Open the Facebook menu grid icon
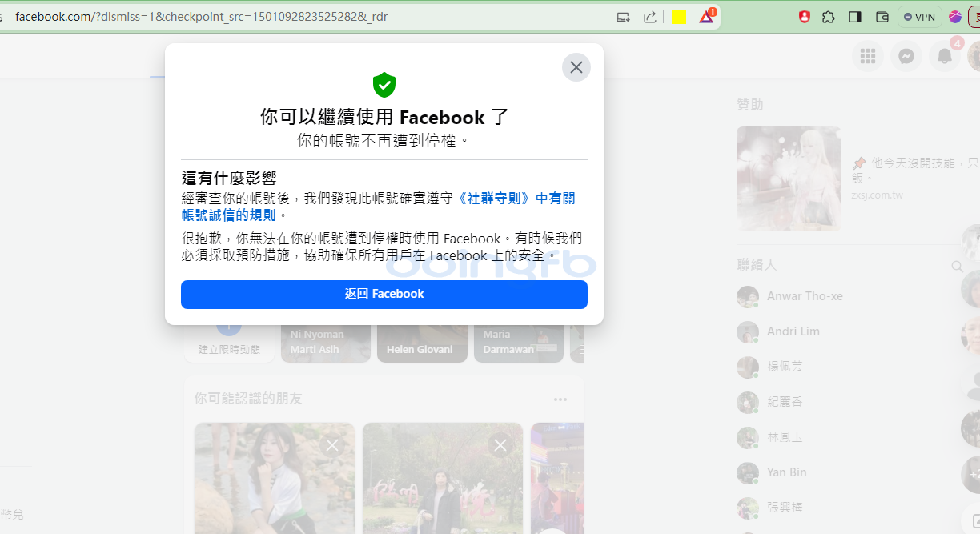 coord(867,56)
